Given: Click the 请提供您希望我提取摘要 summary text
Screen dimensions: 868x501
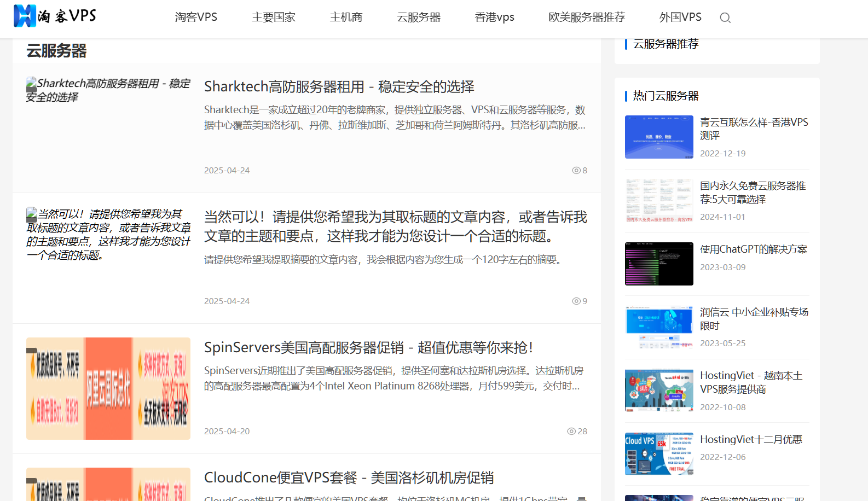Looking at the screenshot, I should point(384,259).
